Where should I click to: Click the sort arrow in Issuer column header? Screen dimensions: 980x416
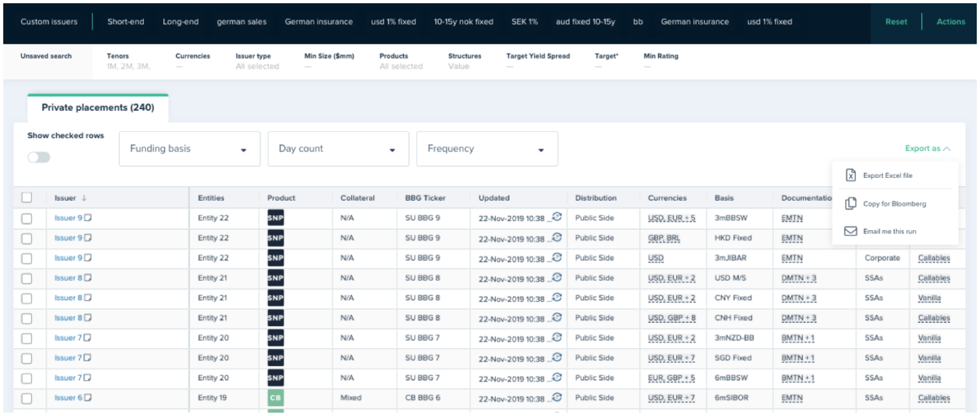tap(83, 198)
